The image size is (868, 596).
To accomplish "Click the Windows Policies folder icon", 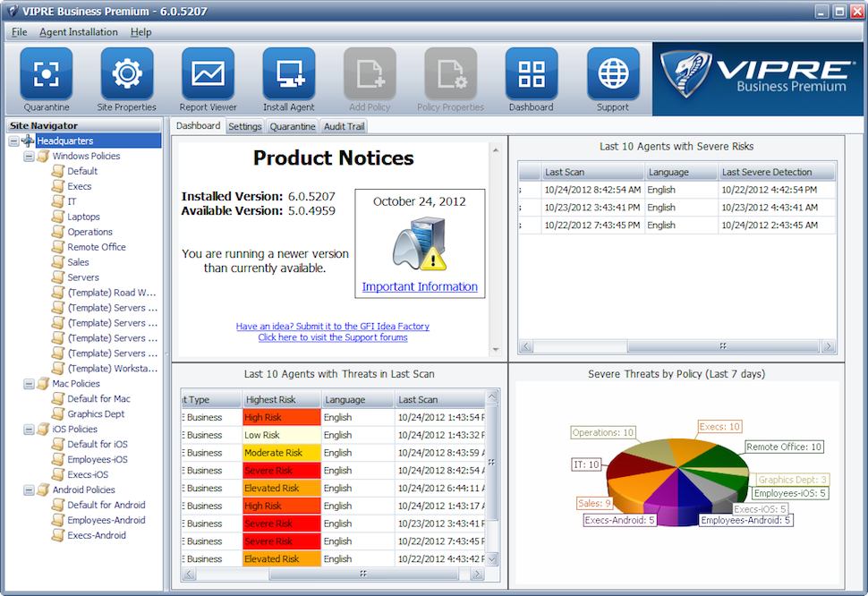I will pyautogui.click(x=43, y=156).
